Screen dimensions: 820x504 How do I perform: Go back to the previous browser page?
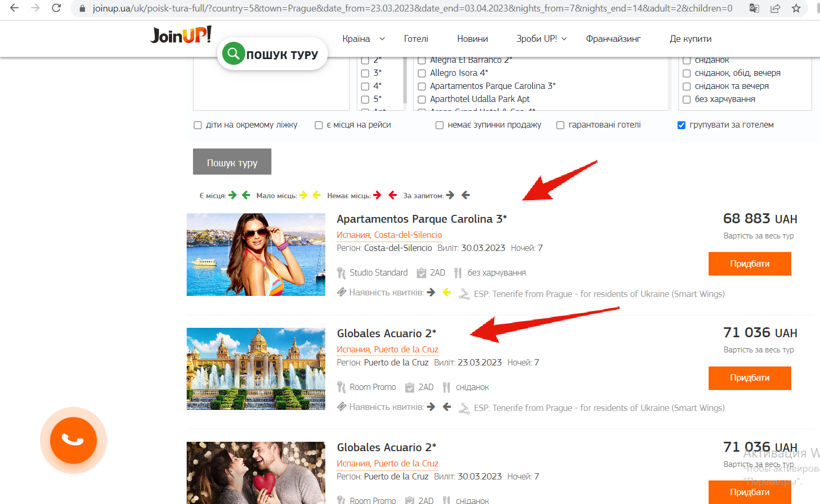(14, 8)
